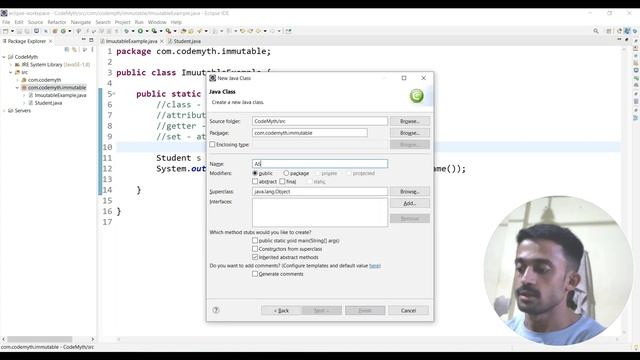This screenshot has width=640, height=360.
Task: Click the magnifier search icon at top right
Action: pos(596,31)
